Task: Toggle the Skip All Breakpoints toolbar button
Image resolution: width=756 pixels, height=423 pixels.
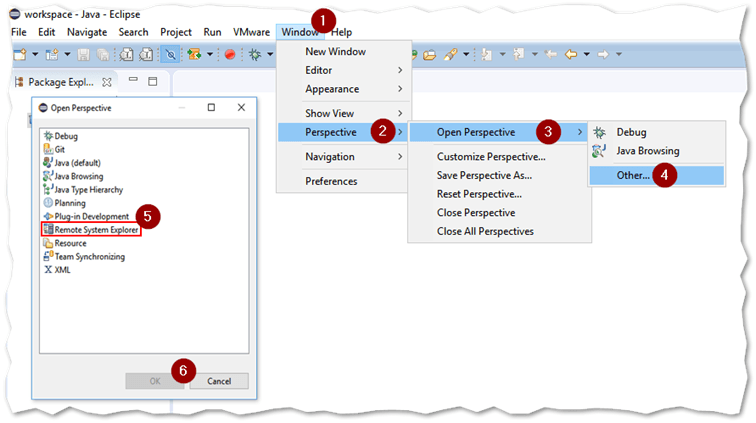Action: click(x=170, y=55)
